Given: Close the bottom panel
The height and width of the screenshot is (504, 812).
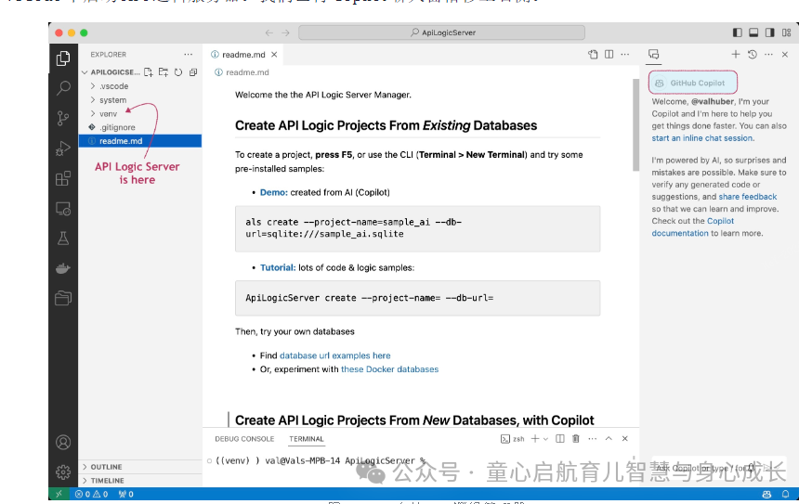Looking at the screenshot, I should point(625,439).
